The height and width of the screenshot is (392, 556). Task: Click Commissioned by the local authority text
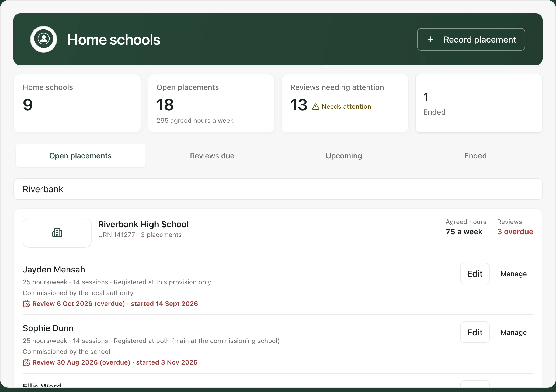pyautogui.click(x=78, y=293)
